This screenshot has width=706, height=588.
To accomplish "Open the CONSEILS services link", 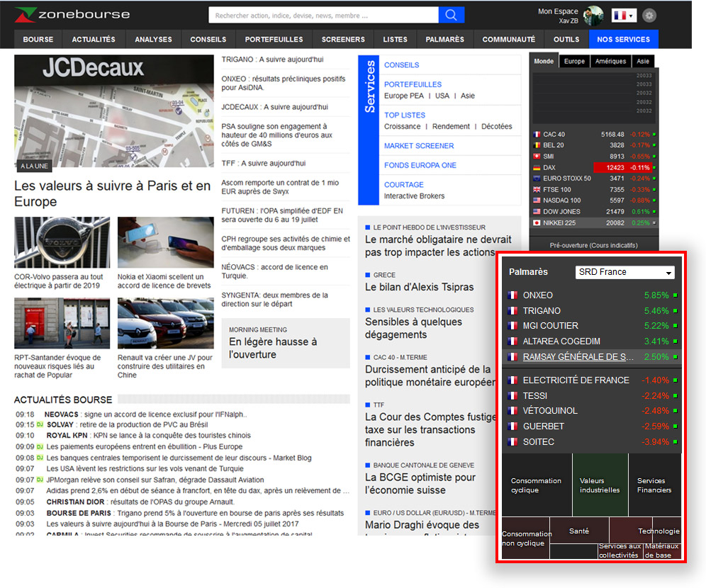I will (402, 65).
